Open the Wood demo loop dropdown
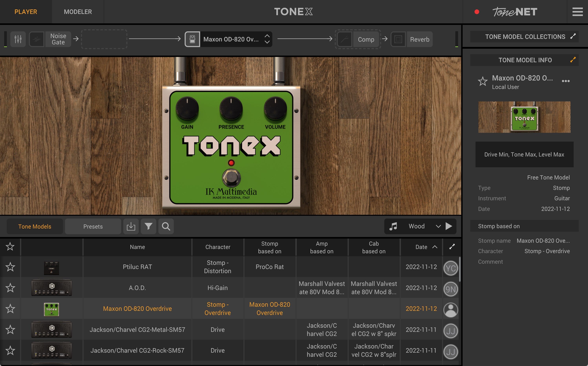Viewport: 588px width, 366px height. coord(438,226)
